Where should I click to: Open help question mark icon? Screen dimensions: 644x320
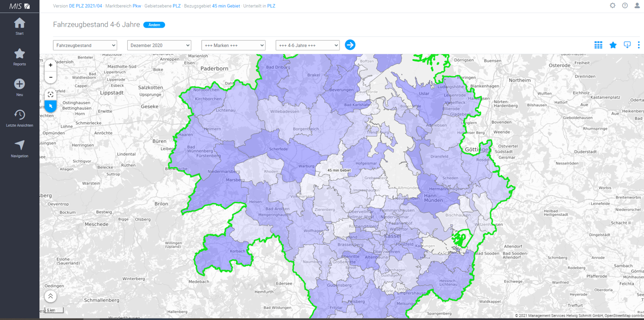(x=625, y=6)
